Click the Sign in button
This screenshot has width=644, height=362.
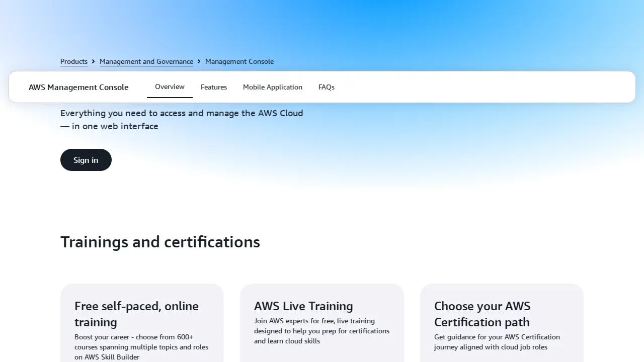point(86,160)
